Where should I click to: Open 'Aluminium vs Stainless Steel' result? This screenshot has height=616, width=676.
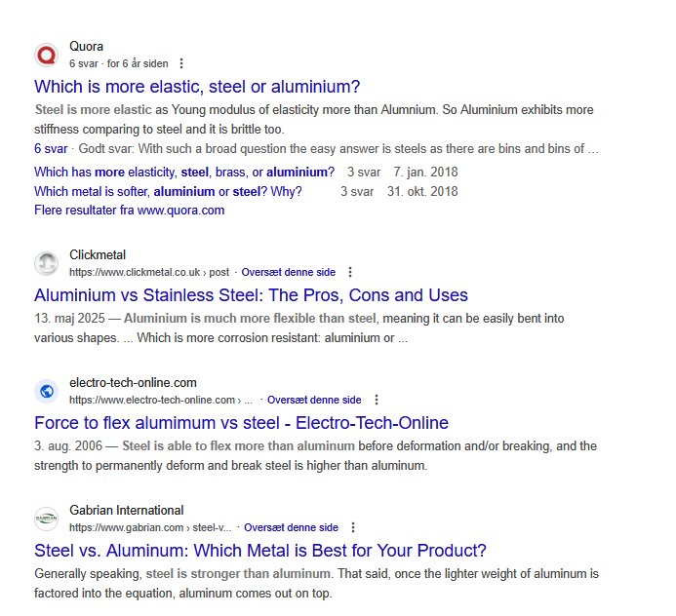coord(251,295)
